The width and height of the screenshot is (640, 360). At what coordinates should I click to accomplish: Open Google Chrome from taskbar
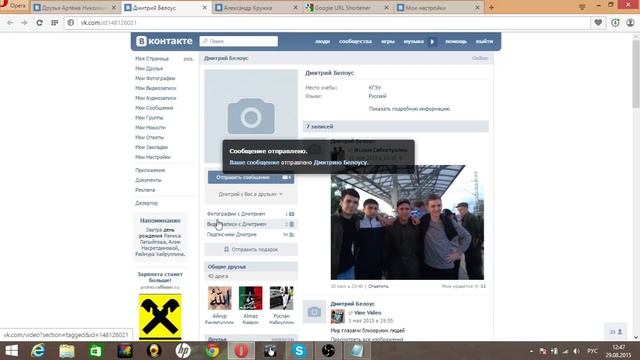212,351
